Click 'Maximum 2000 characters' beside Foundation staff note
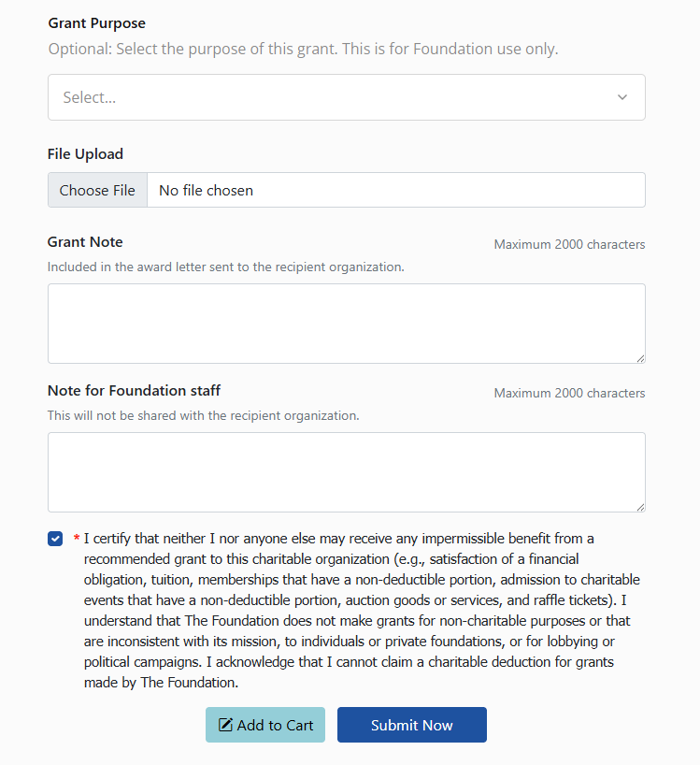 [x=569, y=393]
